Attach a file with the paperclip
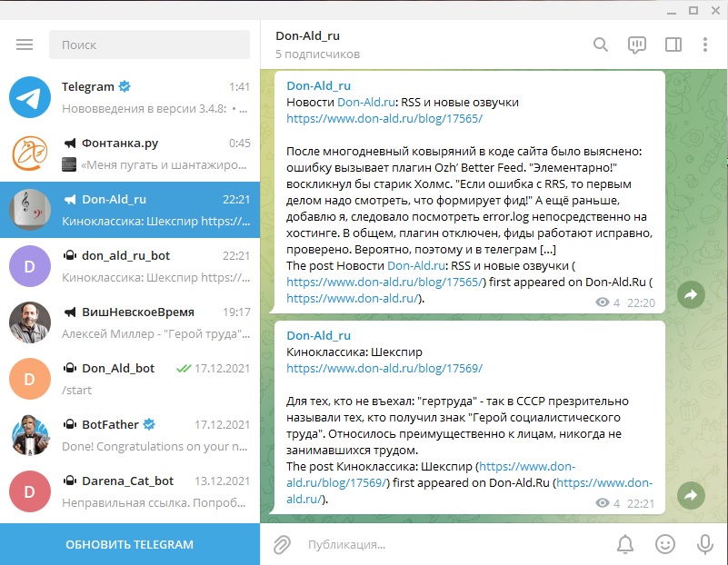The height and width of the screenshot is (565, 728). click(x=282, y=545)
